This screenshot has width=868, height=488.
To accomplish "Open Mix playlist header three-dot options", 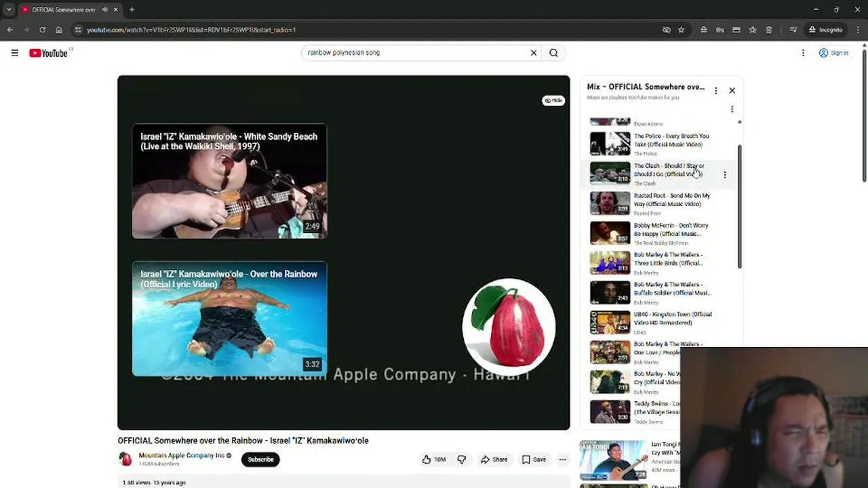I will tap(715, 90).
